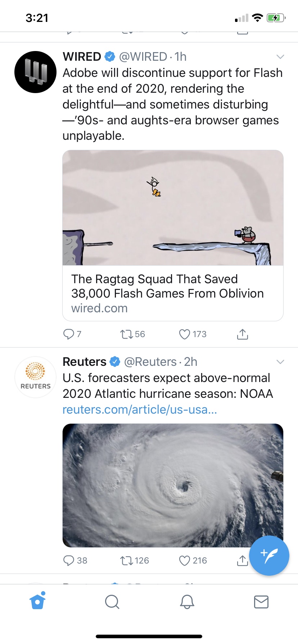Switch to the Notifications tab
The height and width of the screenshot is (644, 298).
(187, 602)
